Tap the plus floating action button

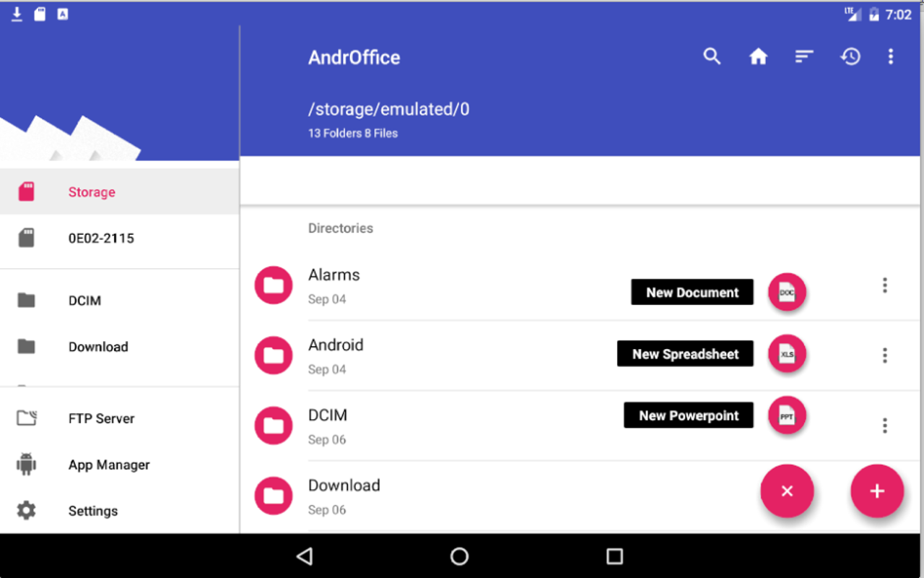tap(877, 491)
